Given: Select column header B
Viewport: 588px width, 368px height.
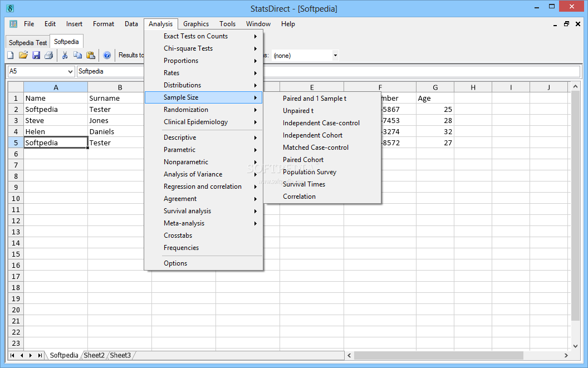Looking at the screenshot, I should [120, 87].
